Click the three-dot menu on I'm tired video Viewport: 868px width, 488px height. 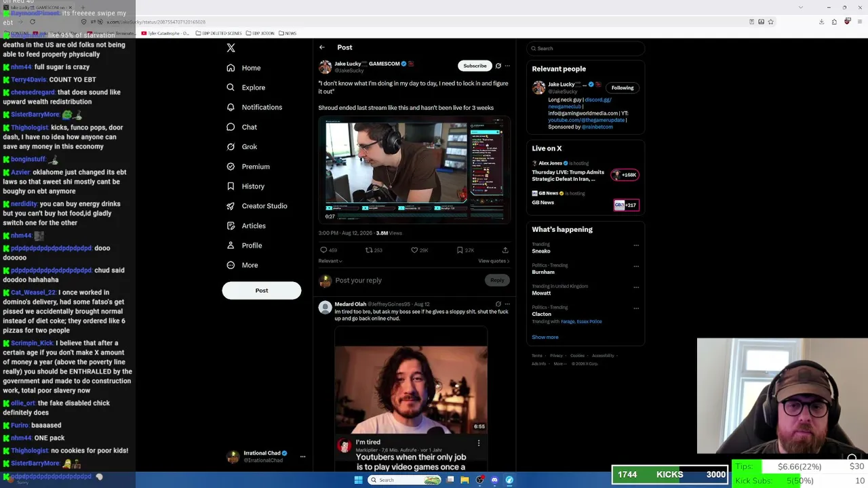click(x=479, y=443)
